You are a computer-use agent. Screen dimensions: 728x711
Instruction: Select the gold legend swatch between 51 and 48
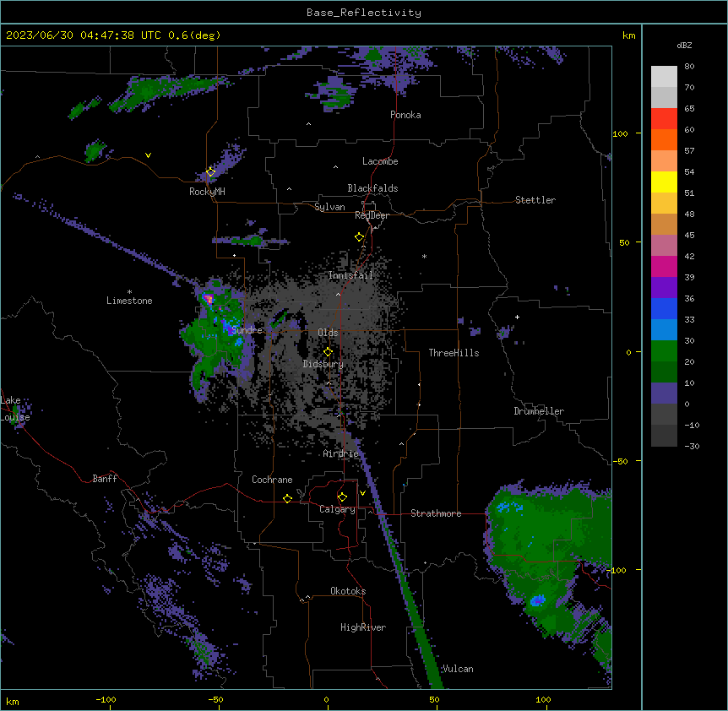coord(664,204)
